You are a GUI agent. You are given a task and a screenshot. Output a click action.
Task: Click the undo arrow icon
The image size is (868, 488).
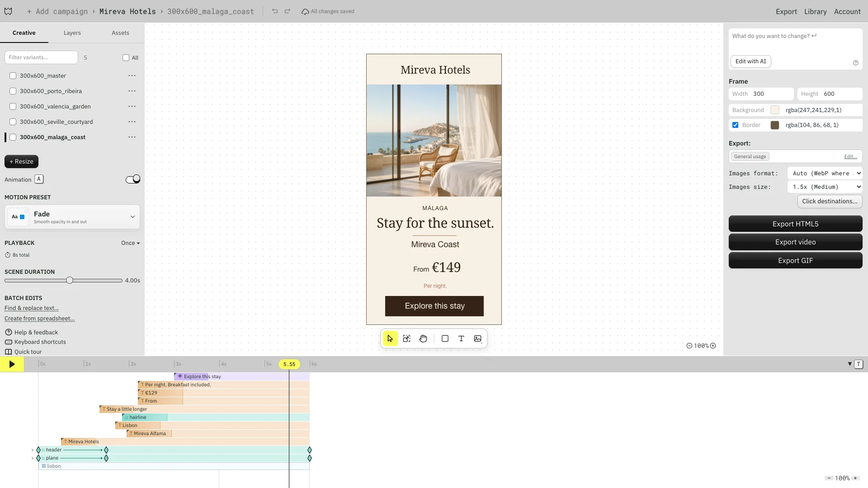tap(275, 11)
